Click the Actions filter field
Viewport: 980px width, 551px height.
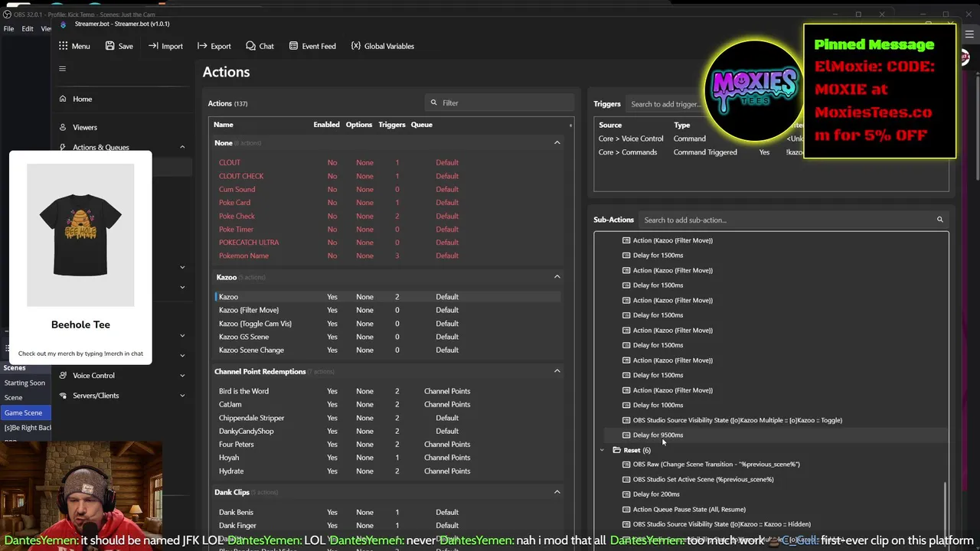(498, 103)
